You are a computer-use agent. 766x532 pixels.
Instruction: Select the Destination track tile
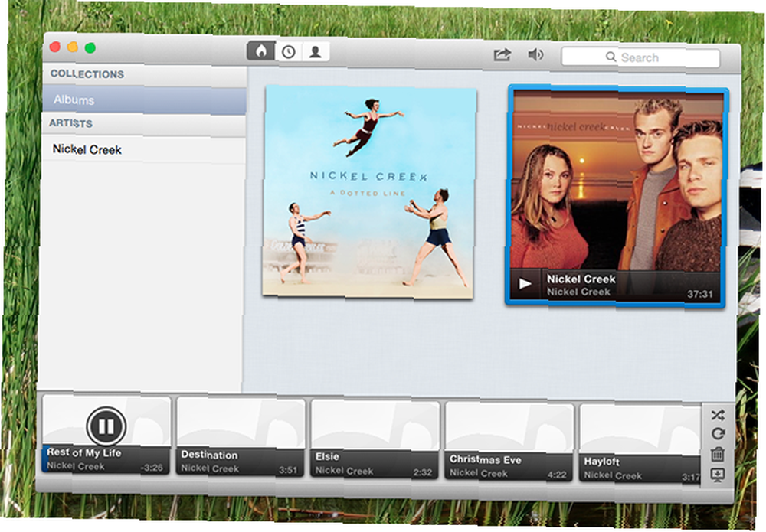(x=241, y=437)
